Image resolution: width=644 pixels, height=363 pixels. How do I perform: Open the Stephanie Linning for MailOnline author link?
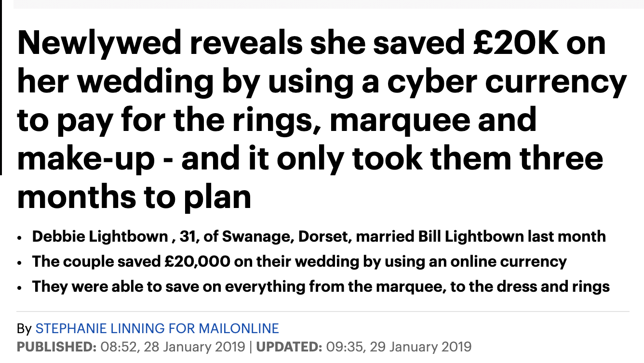[157, 329]
